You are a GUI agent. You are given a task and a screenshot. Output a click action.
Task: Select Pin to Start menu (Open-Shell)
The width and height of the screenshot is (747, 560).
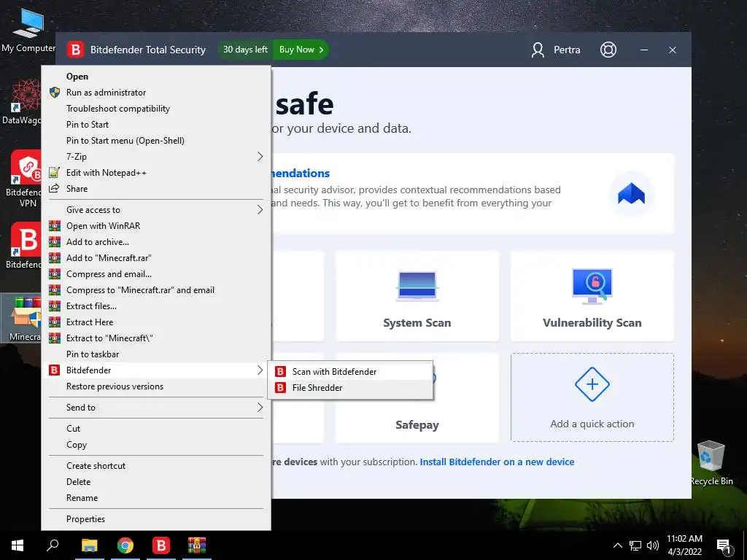pos(156,141)
